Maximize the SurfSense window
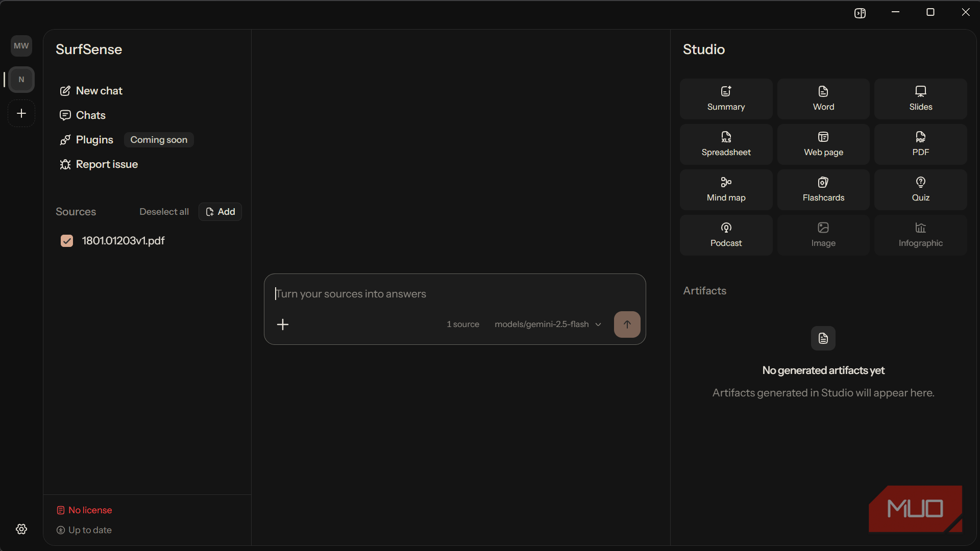This screenshot has width=980, height=551. coord(930,12)
